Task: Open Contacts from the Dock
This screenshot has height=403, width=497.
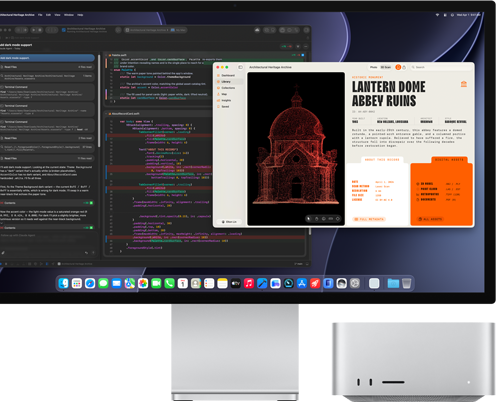Action: point(196,283)
